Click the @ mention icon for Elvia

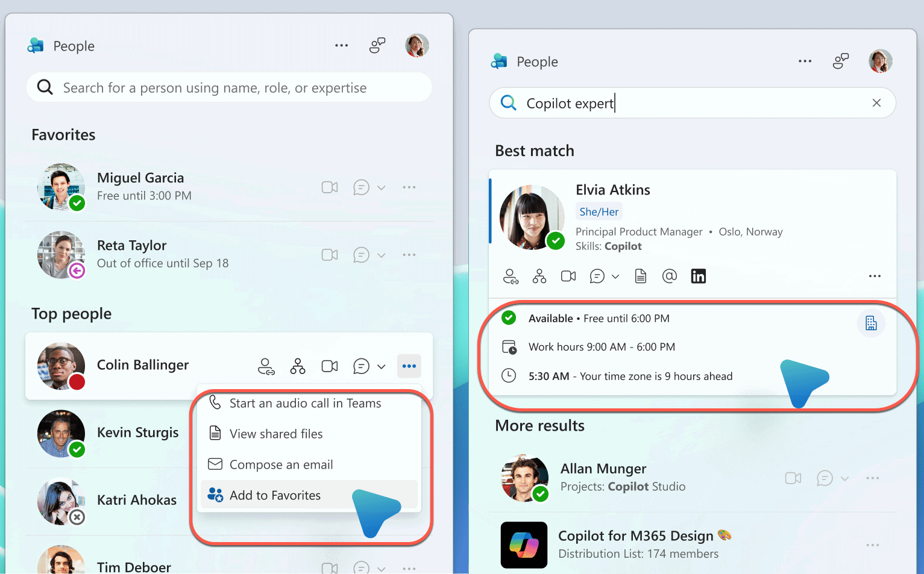669,276
